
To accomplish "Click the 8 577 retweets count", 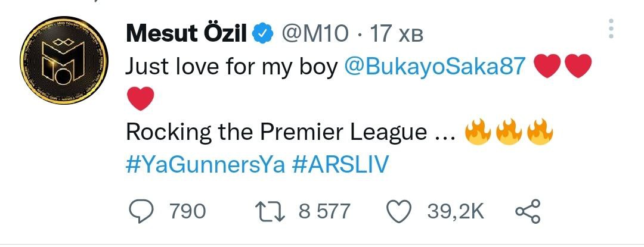I will (323, 211).
